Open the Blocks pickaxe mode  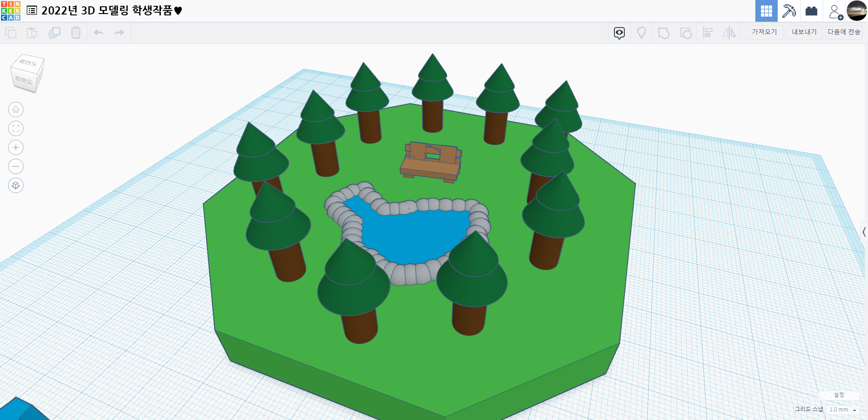point(789,11)
